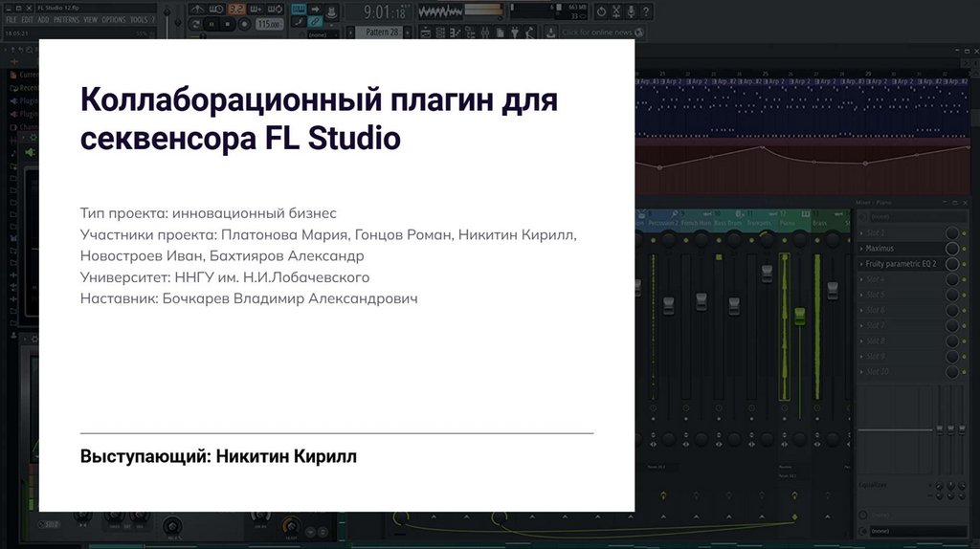Click the time display showing 9:01:18
The width and height of the screenshot is (980, 549).
[385, 11]
